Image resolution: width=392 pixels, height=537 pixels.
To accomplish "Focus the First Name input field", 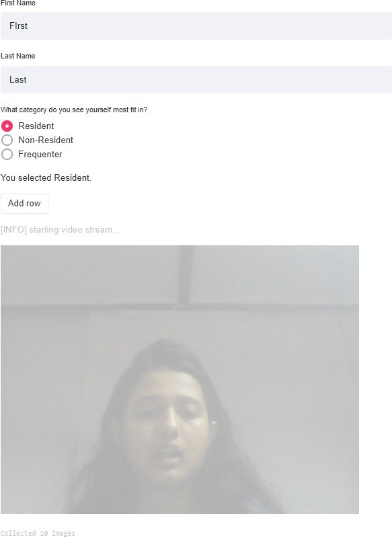I will coord(196,26).
